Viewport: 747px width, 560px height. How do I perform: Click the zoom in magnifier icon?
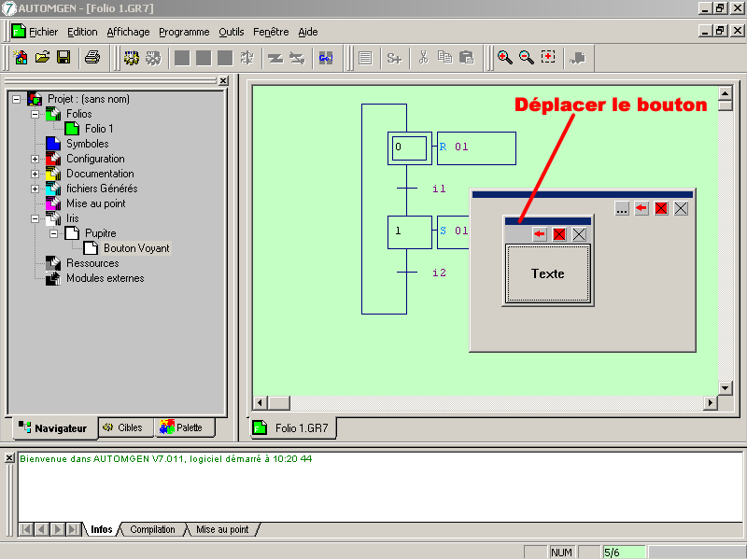(505, 58)
